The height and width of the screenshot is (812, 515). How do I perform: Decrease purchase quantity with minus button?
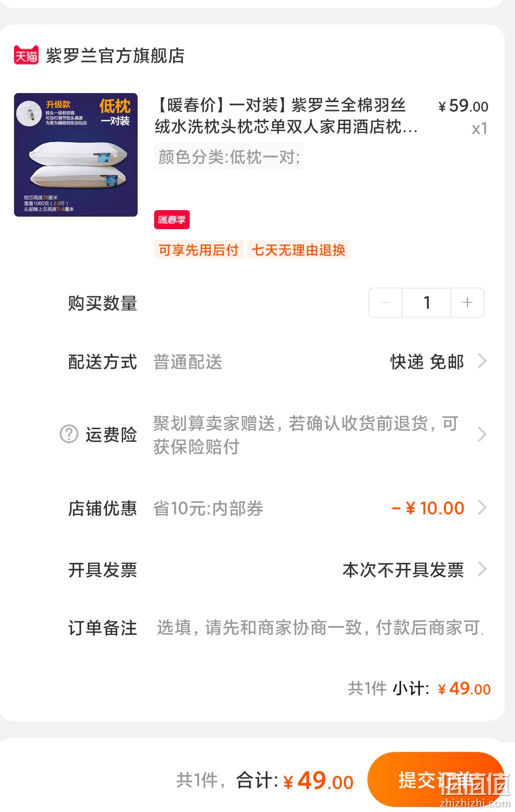coord(385,303)
